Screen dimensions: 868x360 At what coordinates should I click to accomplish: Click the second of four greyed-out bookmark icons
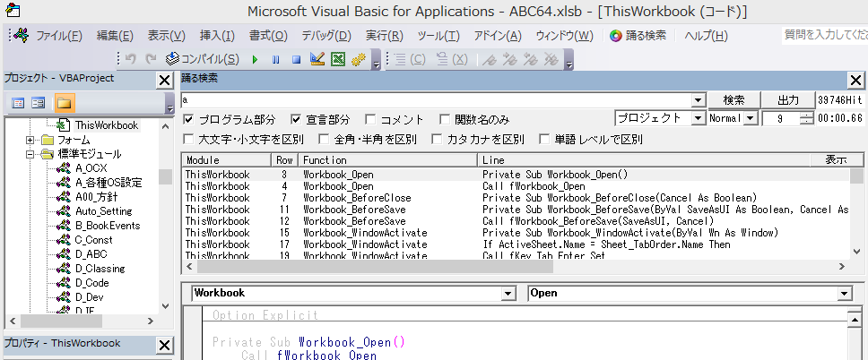509,60
